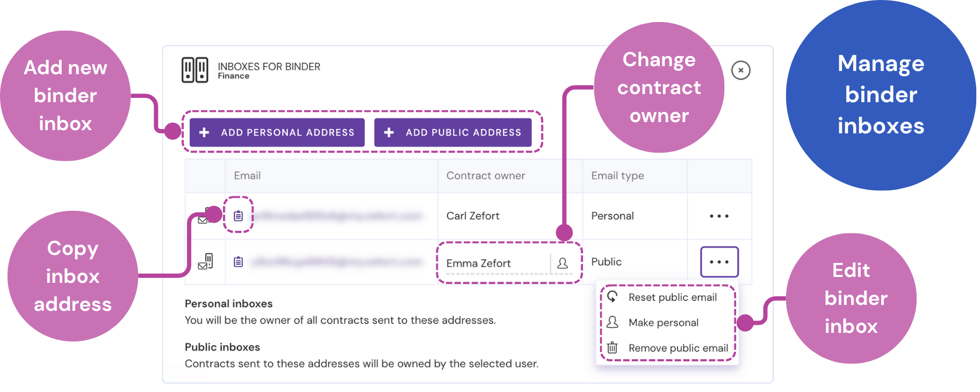Close the Inboxes for Binder dialog

[x=741, y=70]
